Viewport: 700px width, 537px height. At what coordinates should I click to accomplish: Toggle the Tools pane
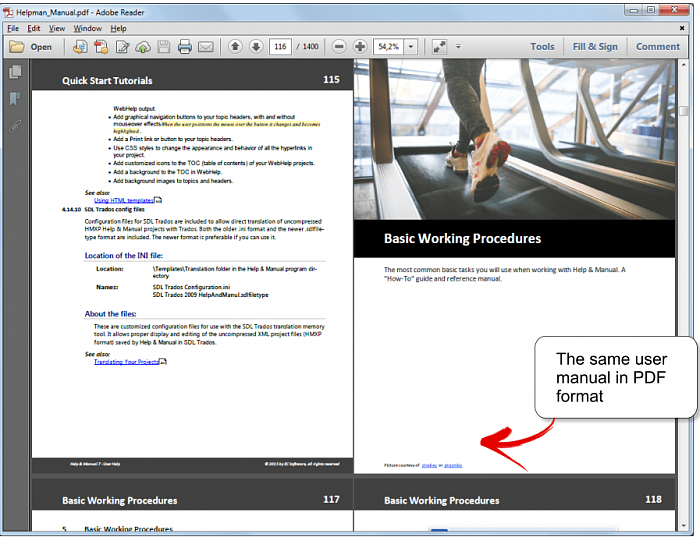pos(542,47)
